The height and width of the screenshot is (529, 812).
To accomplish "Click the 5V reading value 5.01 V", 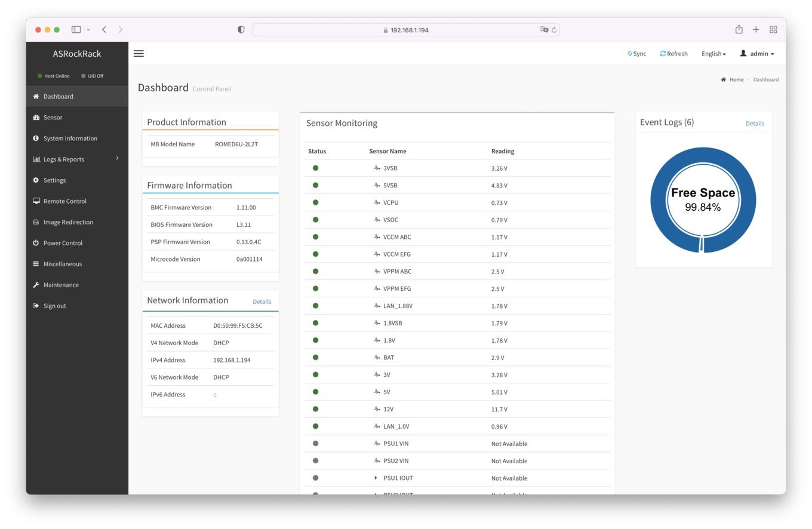I will pos(499,392).
